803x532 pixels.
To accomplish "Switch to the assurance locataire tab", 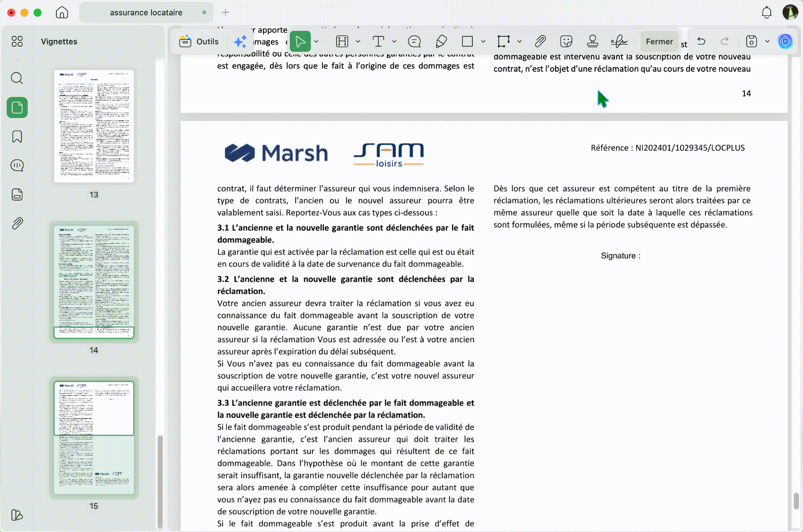I will click(146, 13).
